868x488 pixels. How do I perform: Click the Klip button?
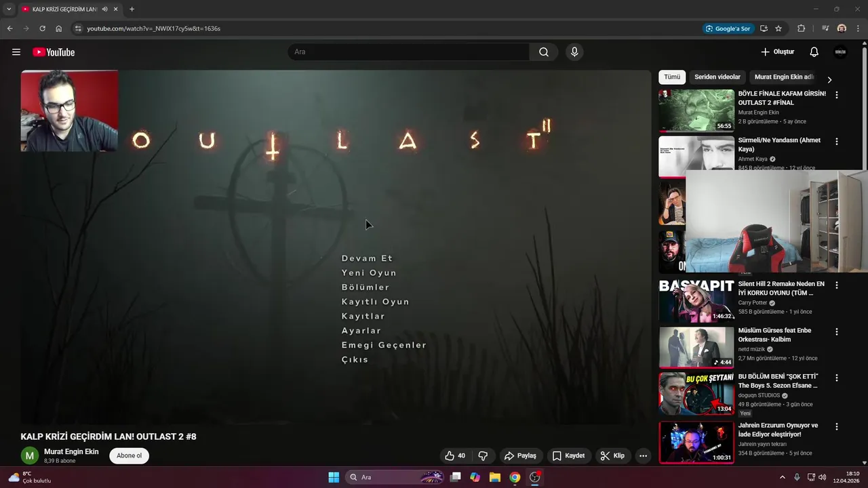click(612, 455)
